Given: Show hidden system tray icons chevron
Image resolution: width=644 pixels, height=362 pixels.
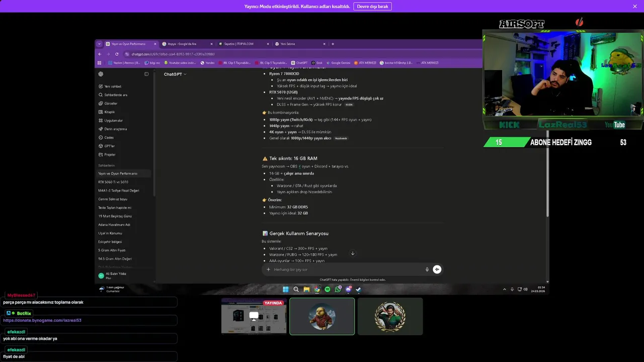Looking at the screenshot, I should point(505,289).
